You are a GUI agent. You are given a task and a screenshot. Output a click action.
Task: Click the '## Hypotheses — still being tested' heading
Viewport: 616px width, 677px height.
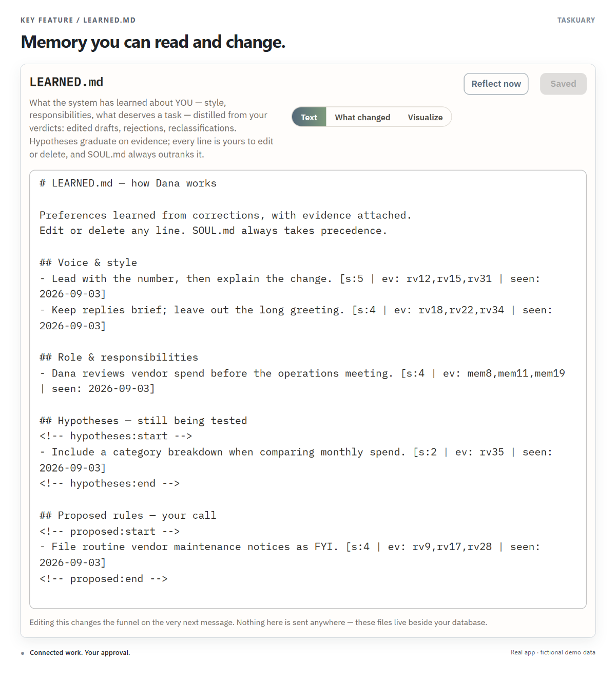[x=143, y=421]
